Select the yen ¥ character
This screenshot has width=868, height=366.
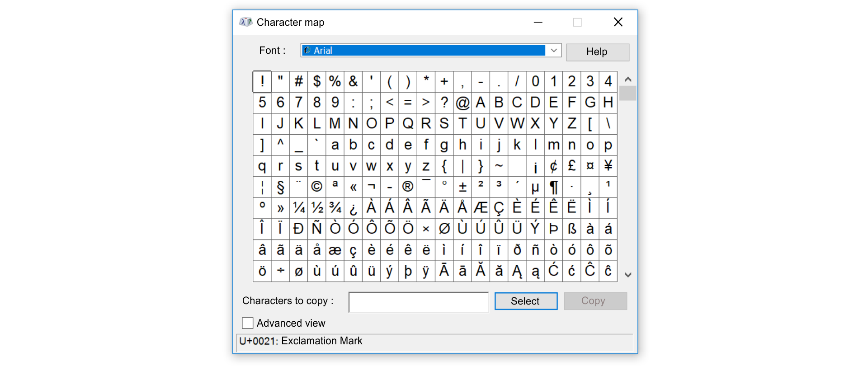[x=608, y=166]
